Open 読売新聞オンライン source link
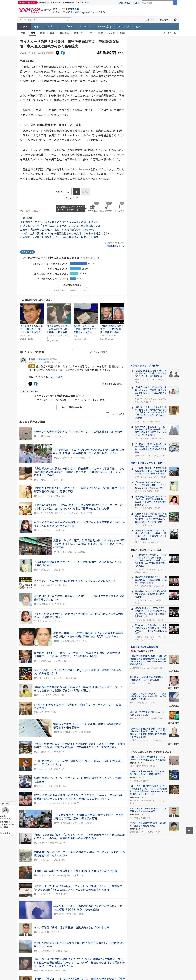 click(115, 246)
